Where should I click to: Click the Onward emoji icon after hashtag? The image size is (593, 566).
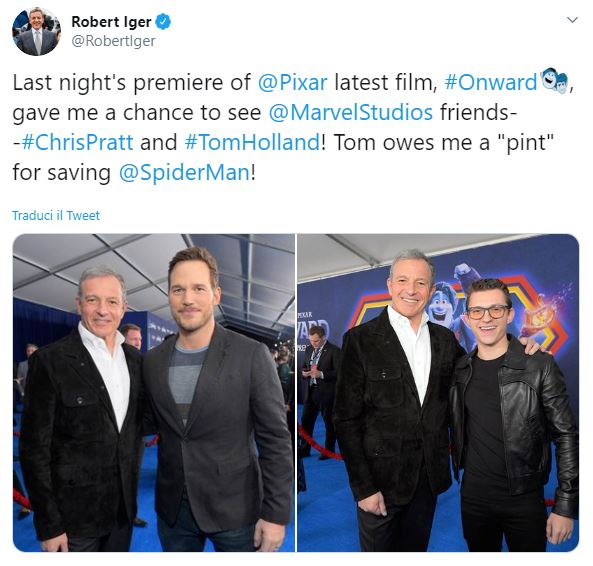554,81
